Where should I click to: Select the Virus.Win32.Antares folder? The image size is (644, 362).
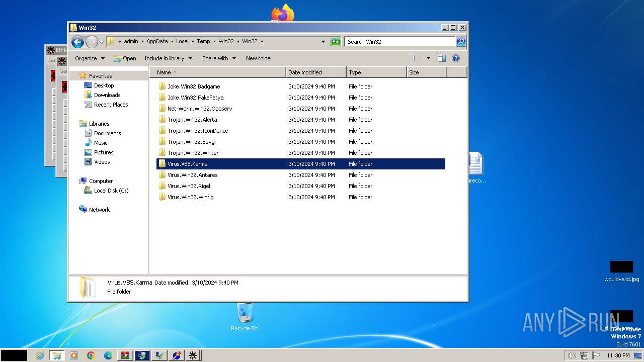[x=300, y=175]
